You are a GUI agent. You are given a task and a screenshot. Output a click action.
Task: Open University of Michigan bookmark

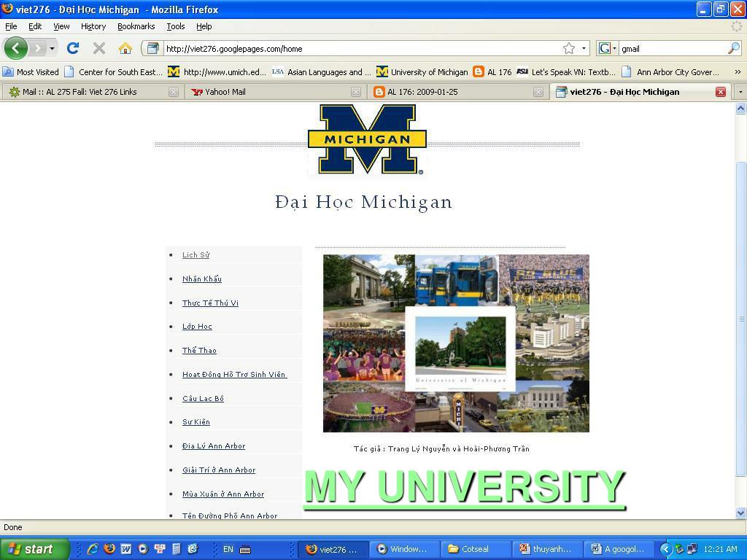pos(422,72)
